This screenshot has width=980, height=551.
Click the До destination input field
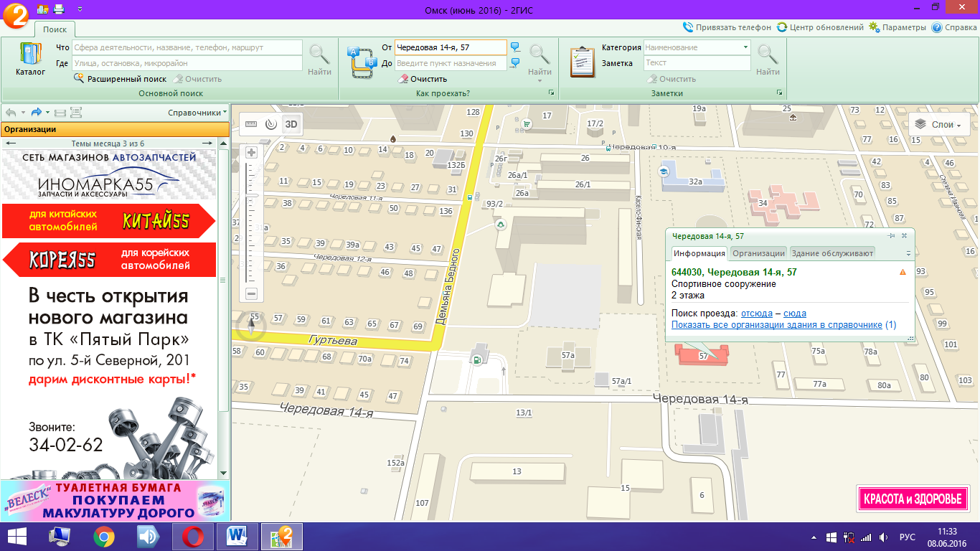pos(451,63)
